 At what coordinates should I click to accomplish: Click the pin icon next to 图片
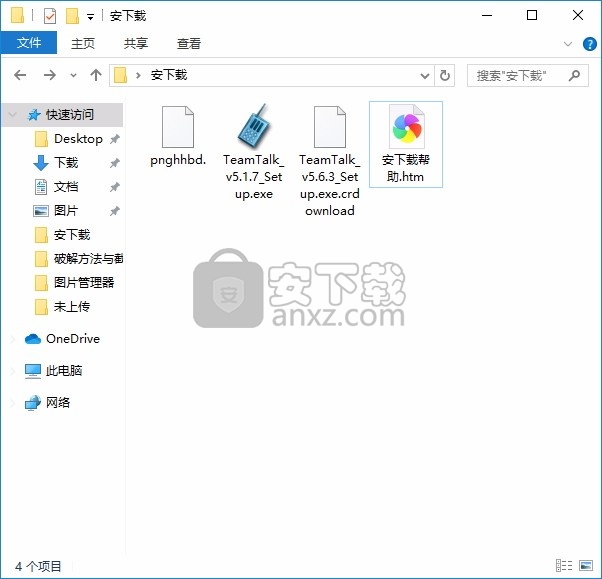[x=114, y=211]
